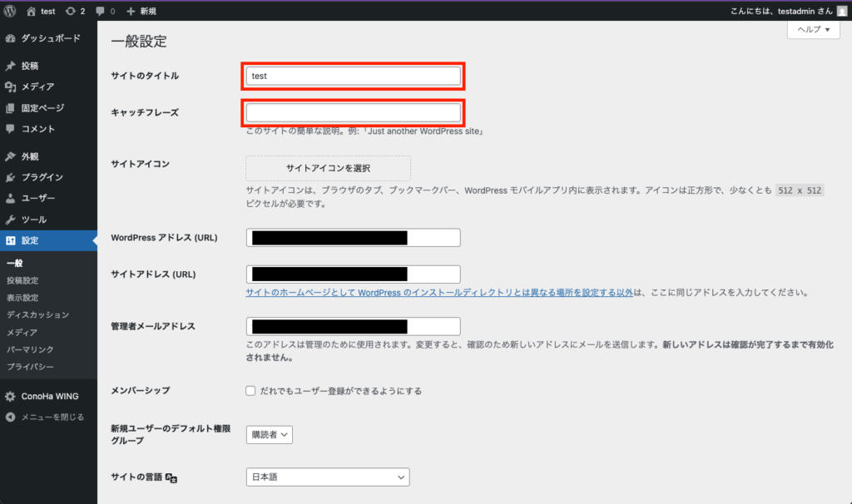Viewport: 852px width, 504px height.
Task: Open the 日本語 site language dropdown
Action: point(328,477)
